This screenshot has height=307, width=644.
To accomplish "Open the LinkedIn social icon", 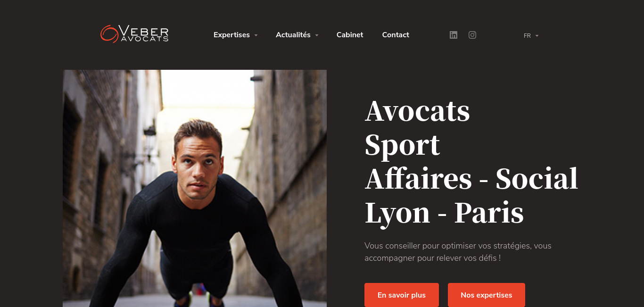I will point(454,35).
